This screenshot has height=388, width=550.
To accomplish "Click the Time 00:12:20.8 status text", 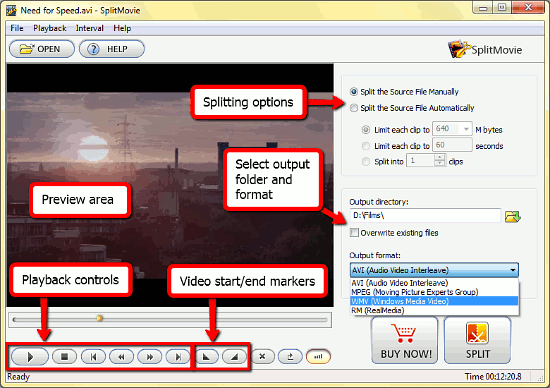I will (493, 377).
